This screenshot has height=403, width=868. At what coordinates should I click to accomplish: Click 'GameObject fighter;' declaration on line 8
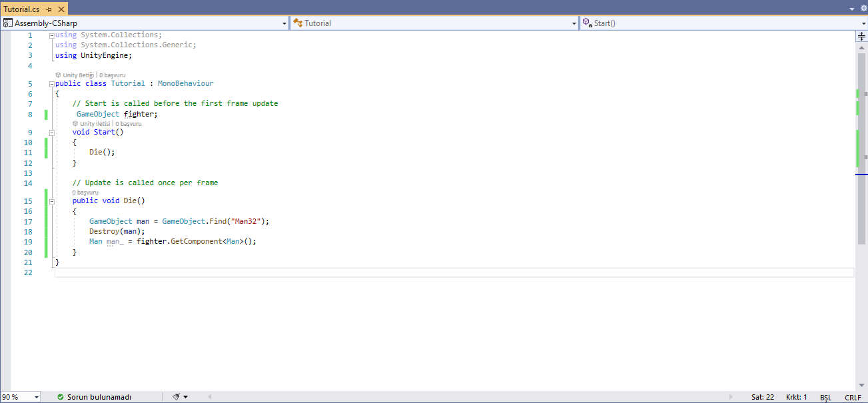click(x=117, y=115)
